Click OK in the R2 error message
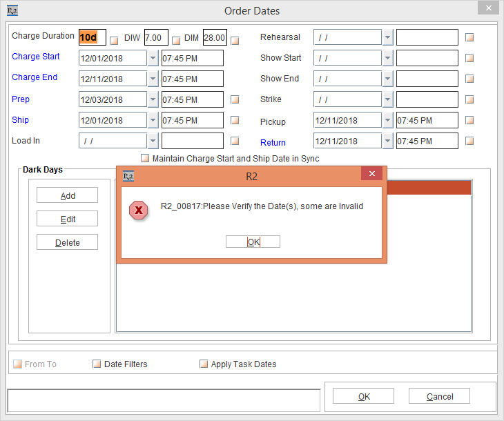The height and width of the screenshot is (421, 504). coord(253,242)
